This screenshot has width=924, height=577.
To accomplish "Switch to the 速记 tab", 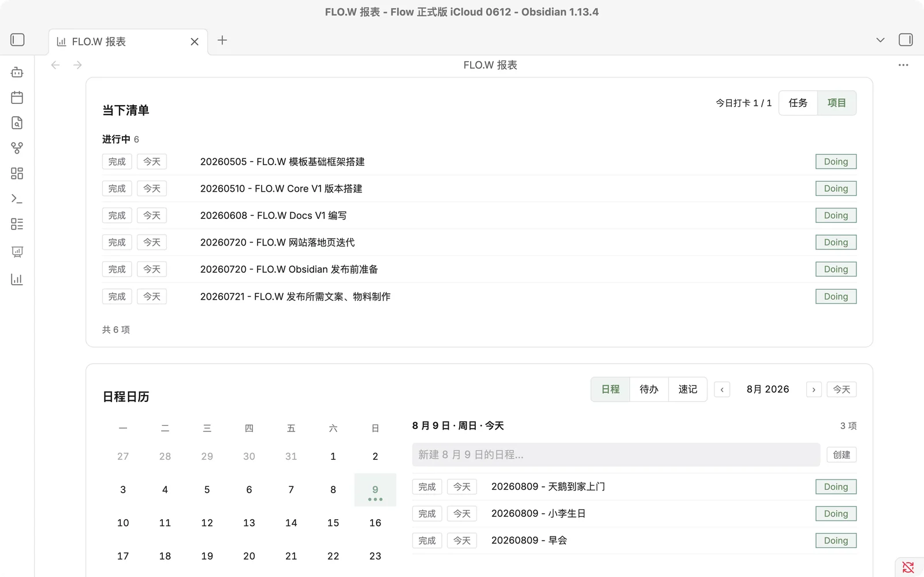I will point(688,389).
